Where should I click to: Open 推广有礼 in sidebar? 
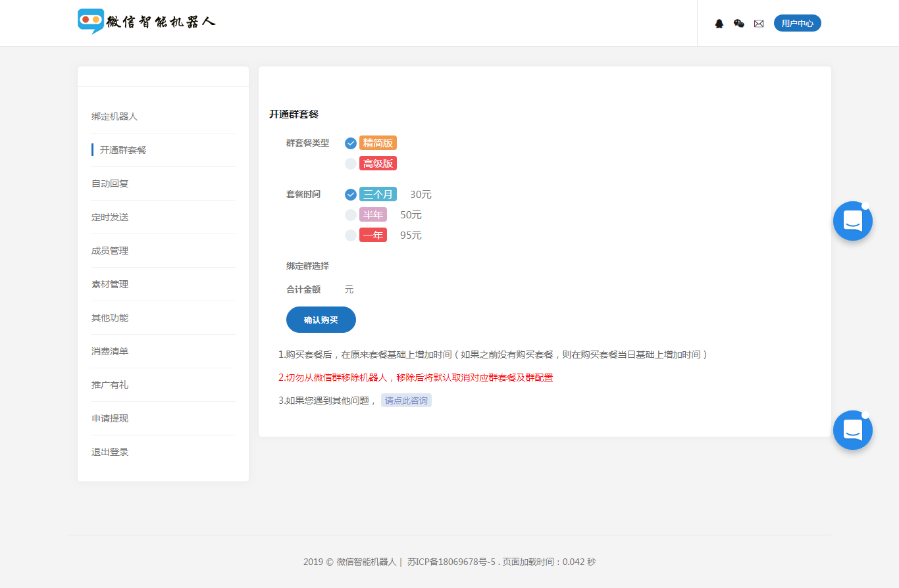coord(110,385)
